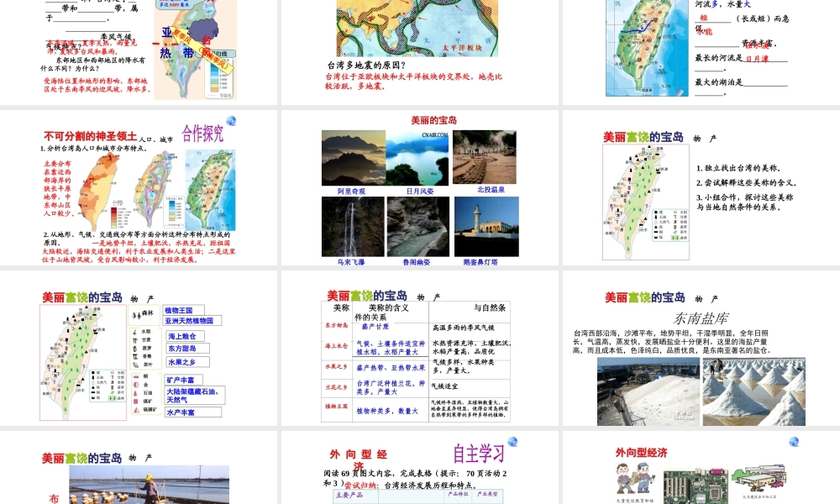
Task: Click the 海上粮仓 label box
Action: [x=184, y=336]
